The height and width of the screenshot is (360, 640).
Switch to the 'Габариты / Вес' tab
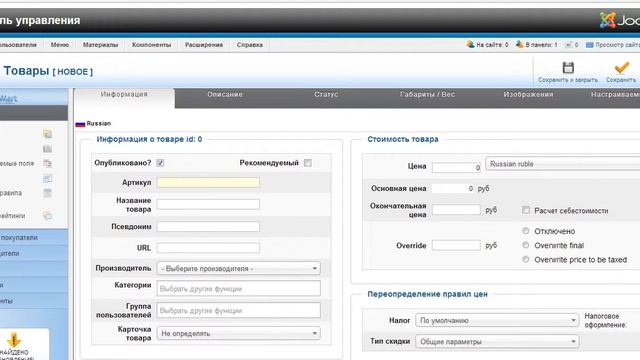tap(427, 94)
